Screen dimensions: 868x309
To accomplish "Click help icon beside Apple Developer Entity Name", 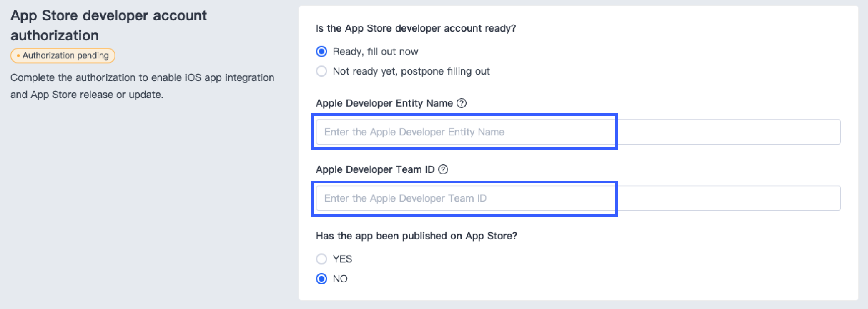I will 462,103.
